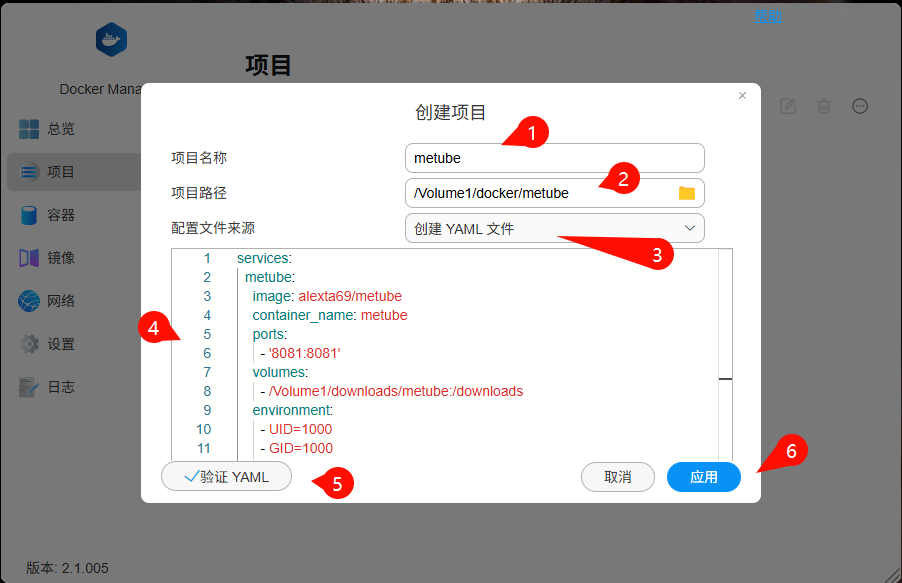Open the 容器 container icon in sidebar
This screenshot has height=583, width=902.
coord(29,215)
